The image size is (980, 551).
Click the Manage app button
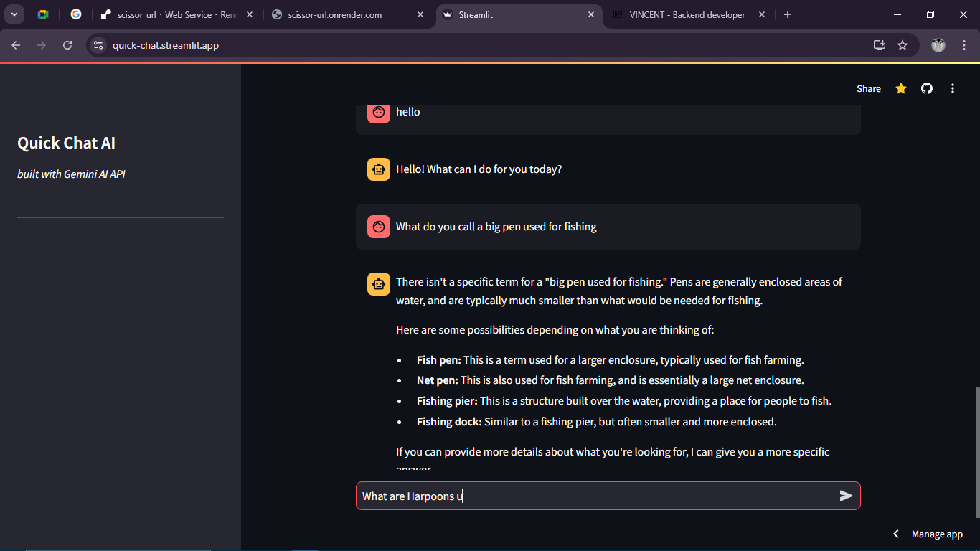click(x=936, y=534)
